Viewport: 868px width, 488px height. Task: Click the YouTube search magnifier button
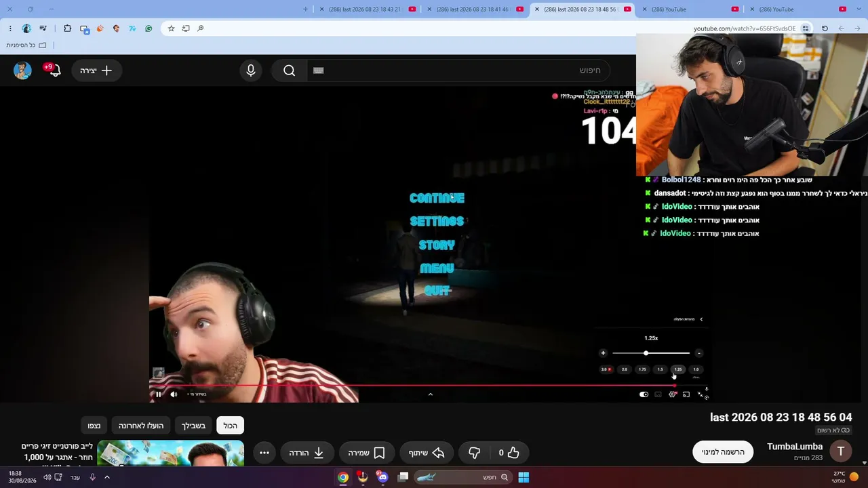coord(290,70)
